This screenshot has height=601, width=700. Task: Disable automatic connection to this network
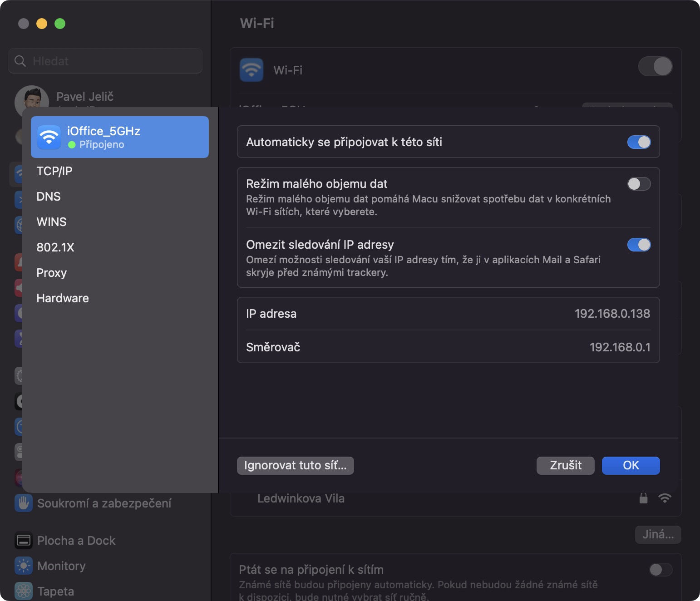tap(639, 142)
